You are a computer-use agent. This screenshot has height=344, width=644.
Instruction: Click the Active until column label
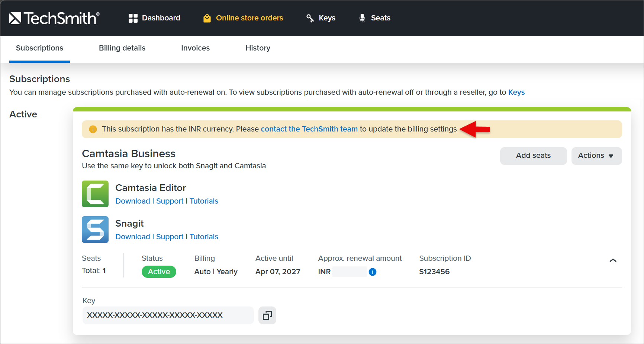pos(274,258)
